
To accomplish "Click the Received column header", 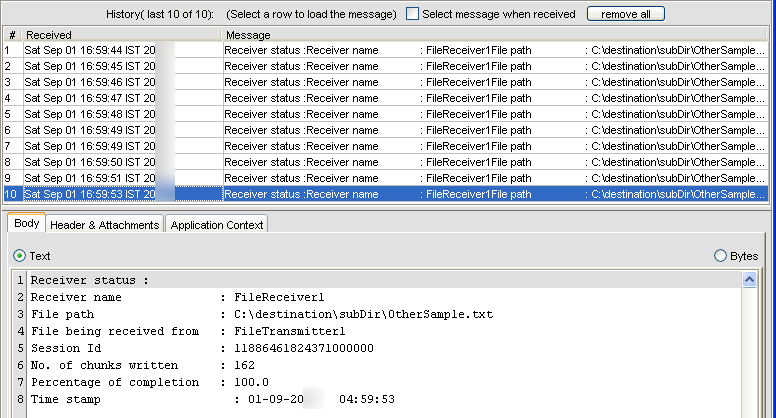I will tap(122, 35).
